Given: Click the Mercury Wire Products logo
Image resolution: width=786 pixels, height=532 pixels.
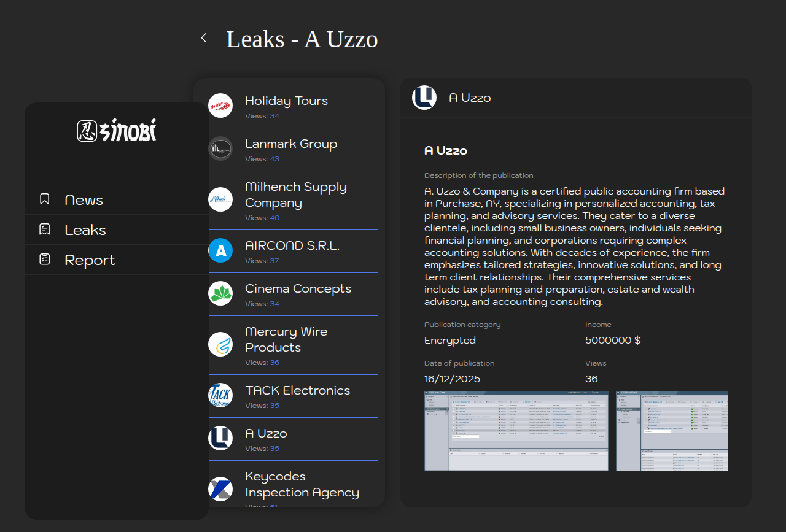Looking at the screenshot, I should (220, 344).
